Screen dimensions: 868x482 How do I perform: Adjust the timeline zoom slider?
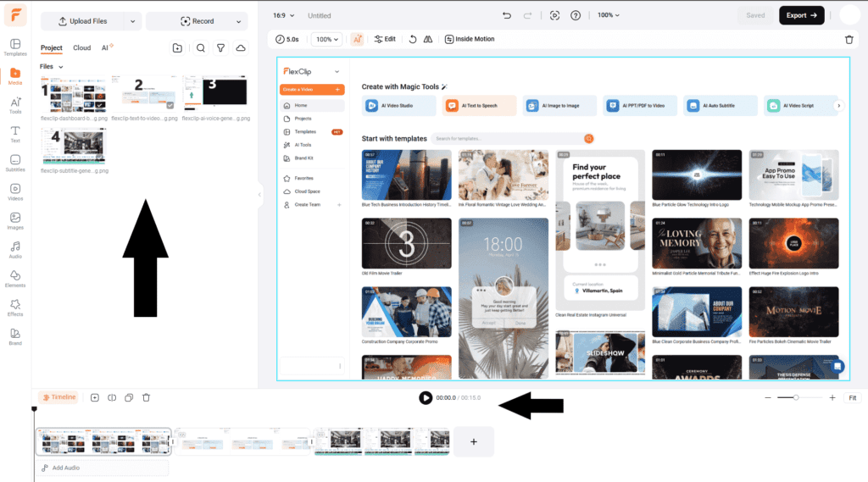[x=795, y=397]
